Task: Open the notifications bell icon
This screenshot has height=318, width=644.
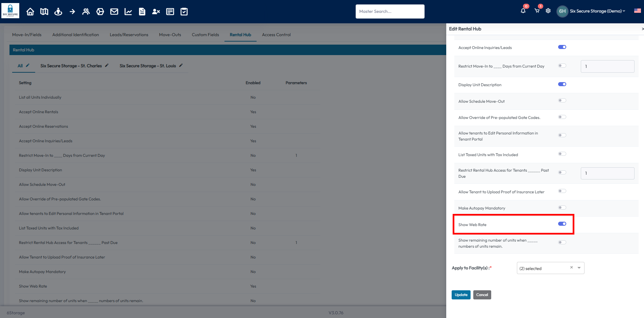Action: (523, 11)
